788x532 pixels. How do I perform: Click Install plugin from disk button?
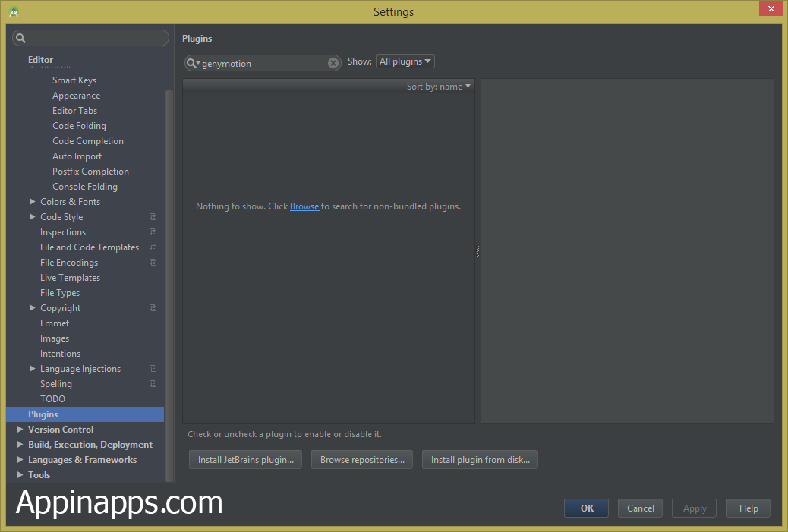pos(481,460)
